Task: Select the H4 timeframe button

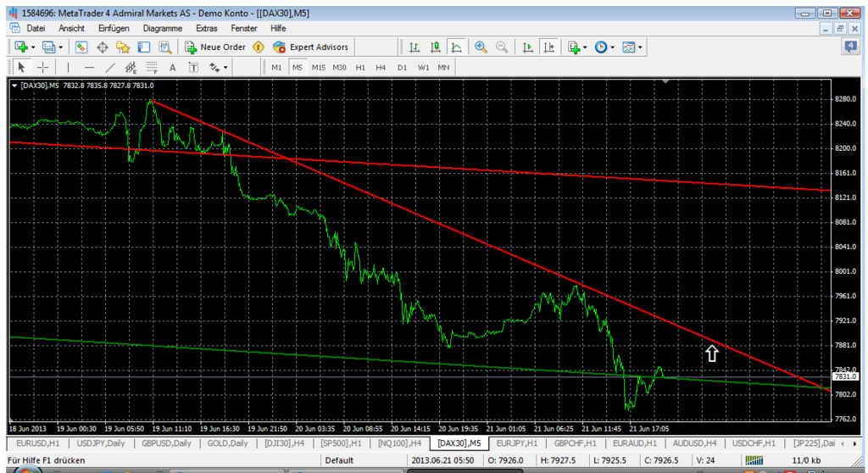Action: (381, 68)
